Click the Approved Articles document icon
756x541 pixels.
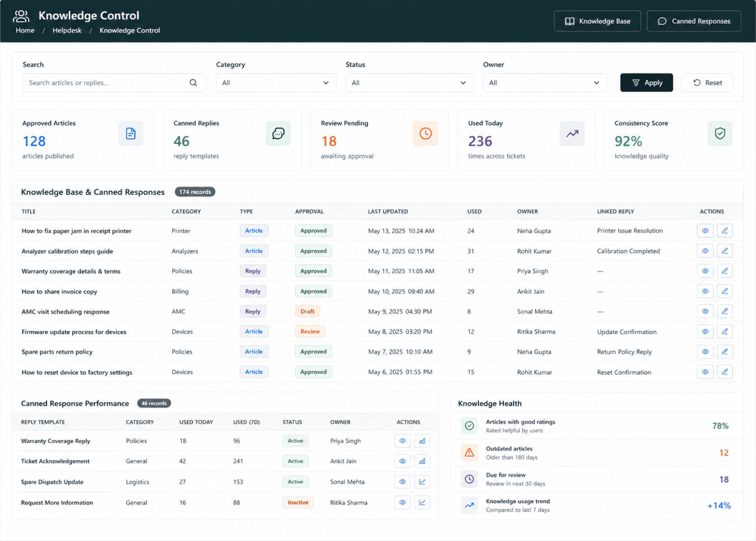coord(130,133)
